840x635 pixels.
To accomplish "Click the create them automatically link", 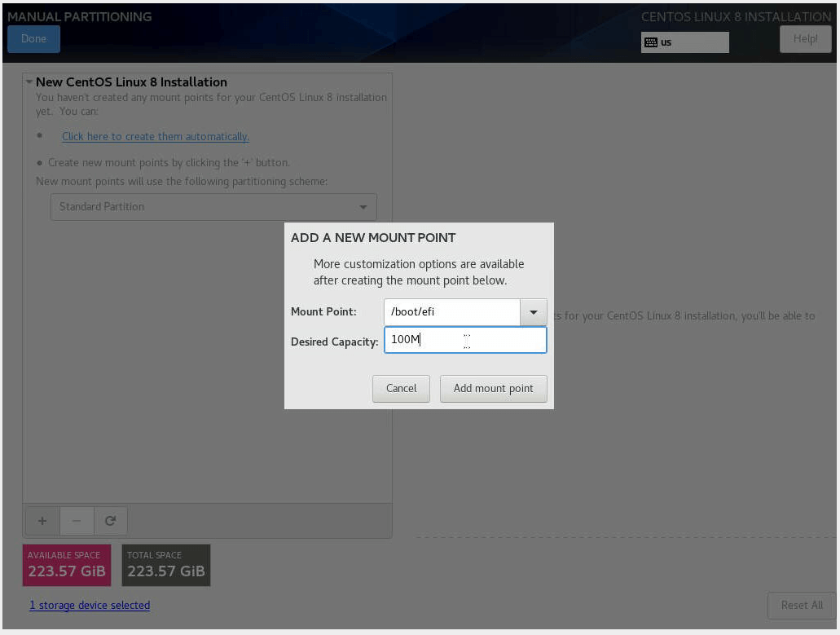I will pyautogui.click(x=156, y=137).
